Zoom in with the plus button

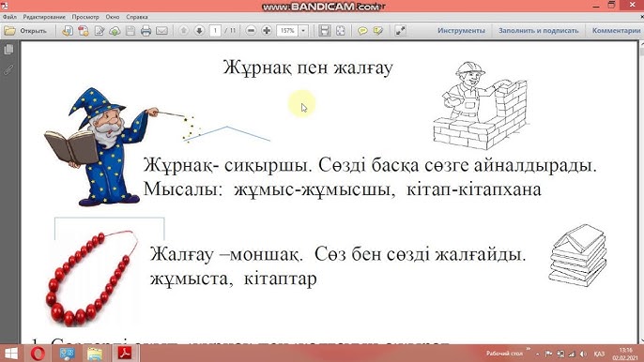coord(267,31)
